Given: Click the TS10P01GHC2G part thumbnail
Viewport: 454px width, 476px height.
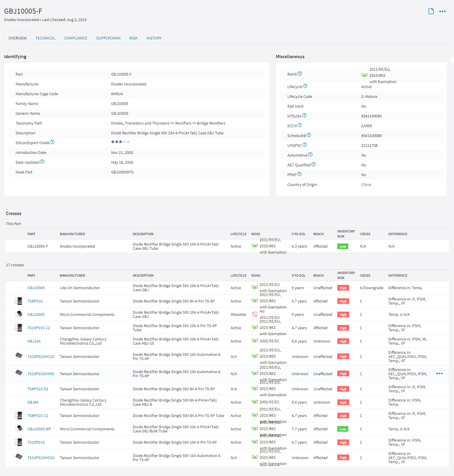Looking at the screenshot, I should point(18,356).
